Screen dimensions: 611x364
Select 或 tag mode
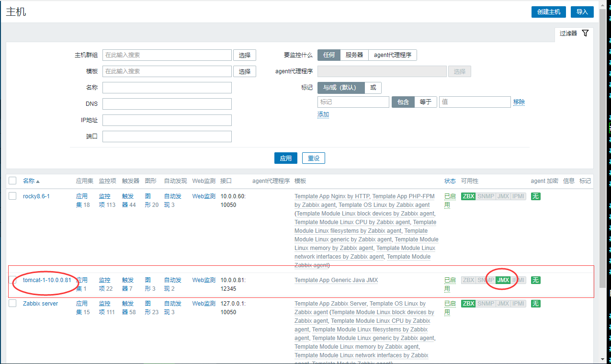click(x=373, y=88)
